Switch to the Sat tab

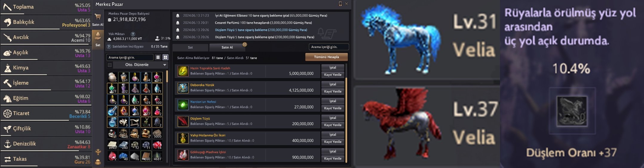click(x=190, y=47)
